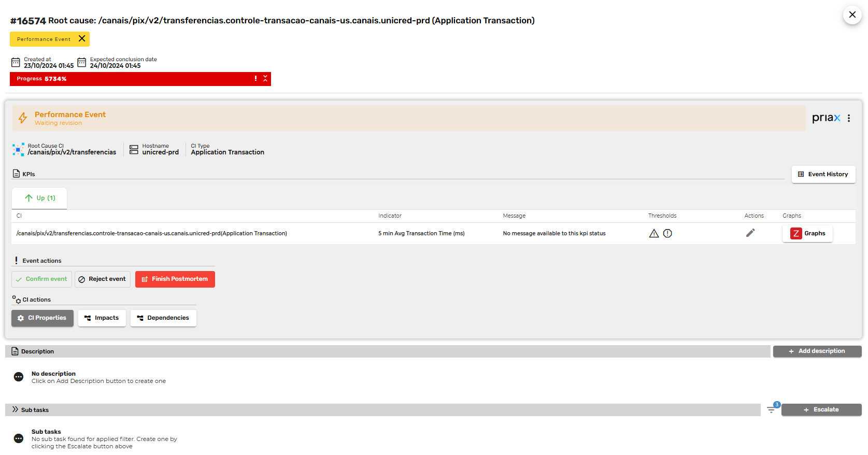The width and height of the screenshot is (868, 455).
Task: Remove the Performance Event tag with X
Action: [82, 39]
